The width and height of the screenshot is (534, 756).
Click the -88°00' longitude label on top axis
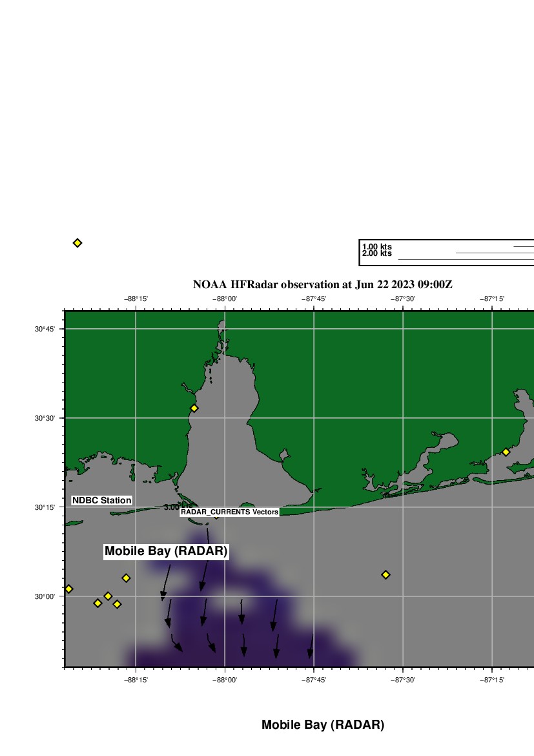225,299
